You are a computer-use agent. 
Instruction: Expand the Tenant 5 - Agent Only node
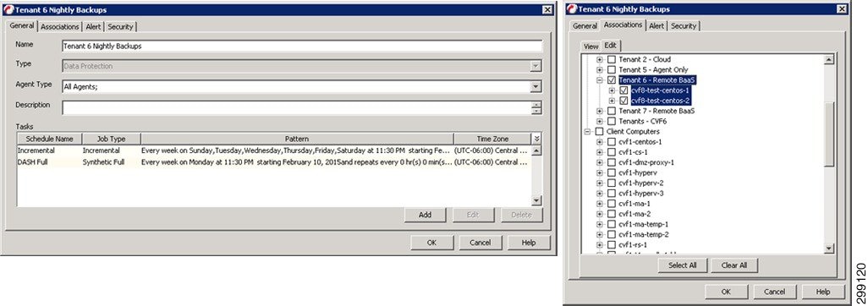pos(600,69)
